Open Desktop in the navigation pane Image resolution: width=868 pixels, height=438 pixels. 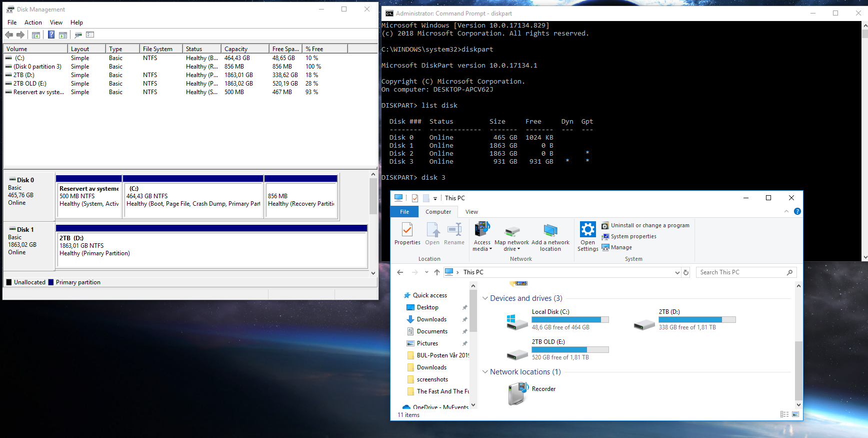coord(427,307)
